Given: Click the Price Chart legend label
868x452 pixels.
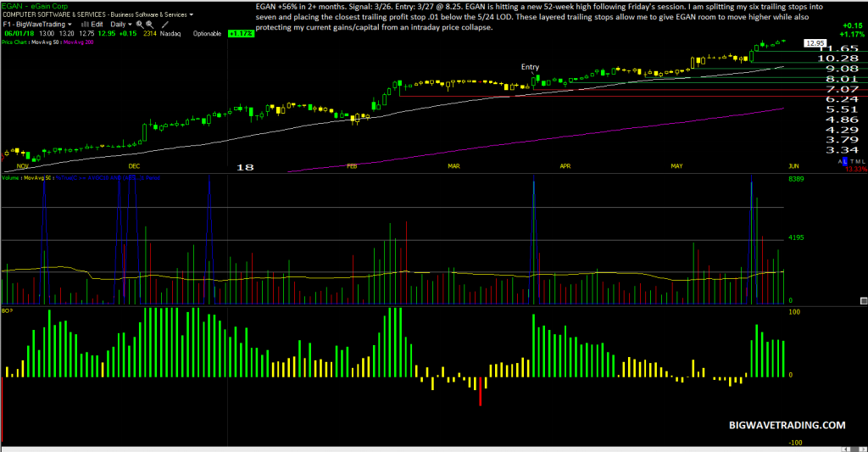Looking at the screenshot, I should tap(14, 42).
